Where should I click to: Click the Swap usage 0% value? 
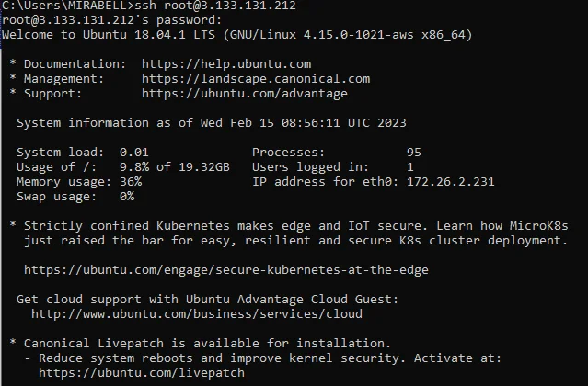click(127, 196)
